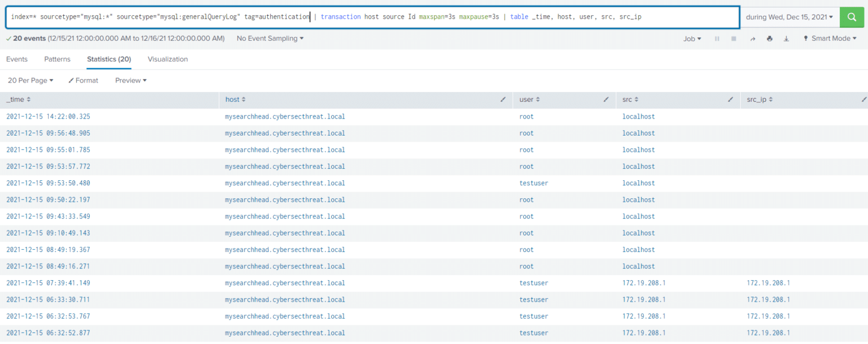This screenshot has width=868, height=344.
Task: Click the 2021-12-15 09:43:33.549 timestamp
Action: tap(48, 216)
